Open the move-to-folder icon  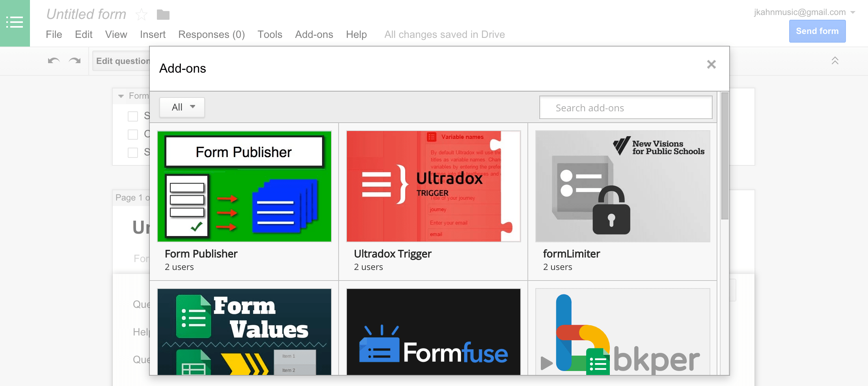pyautogui.click(x=162, y=15)
